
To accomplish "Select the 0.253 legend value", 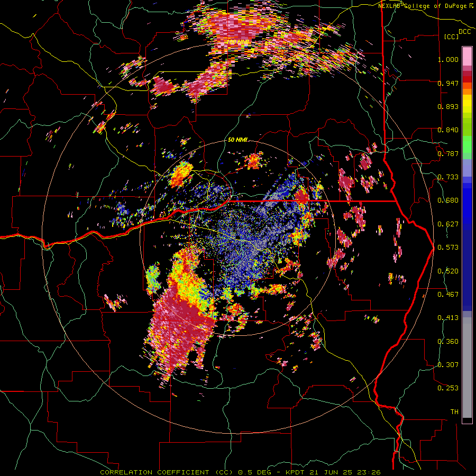I will point(448,388).
